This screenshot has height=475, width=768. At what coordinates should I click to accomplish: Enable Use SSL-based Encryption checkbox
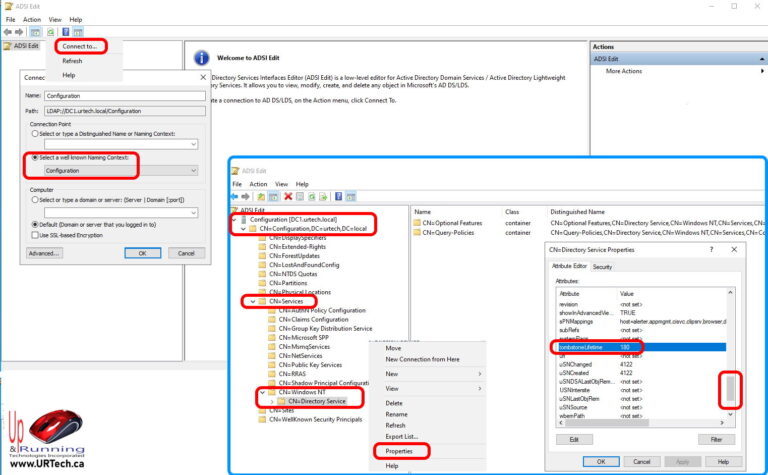click(x=35, y=235)
